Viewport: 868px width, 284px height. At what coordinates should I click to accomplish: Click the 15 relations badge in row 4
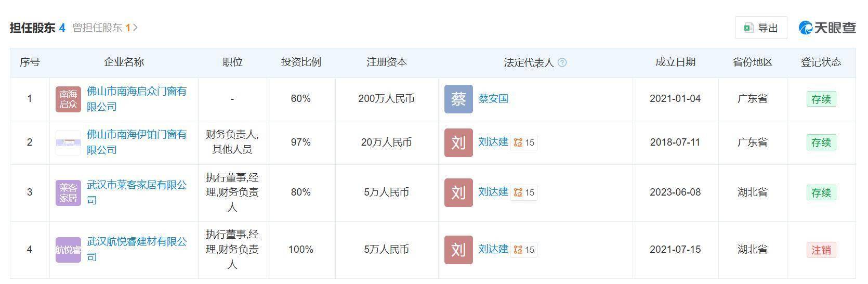(523, 250)
